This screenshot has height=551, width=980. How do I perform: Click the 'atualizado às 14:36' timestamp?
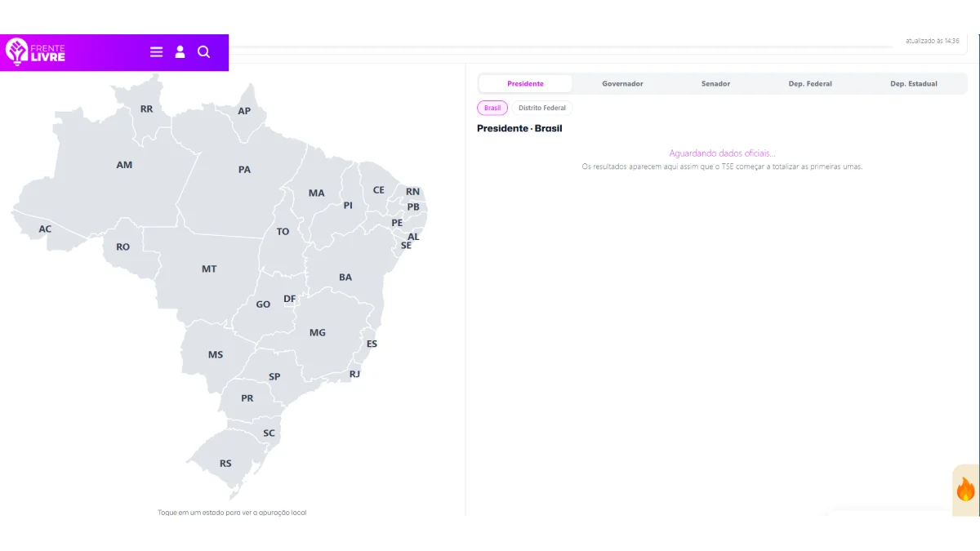point(933,41)
